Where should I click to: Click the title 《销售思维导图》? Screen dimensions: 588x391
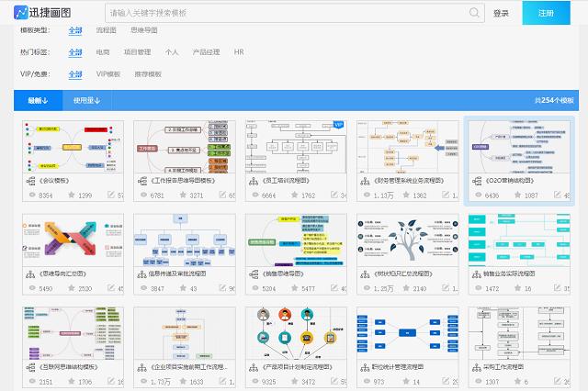[283, 274]
